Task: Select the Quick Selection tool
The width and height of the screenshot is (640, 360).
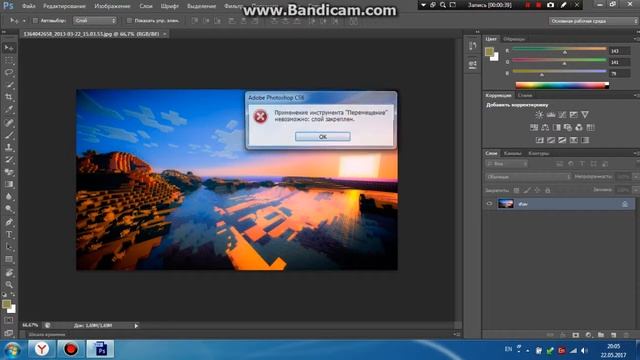Action: click(x=9, y=85)
